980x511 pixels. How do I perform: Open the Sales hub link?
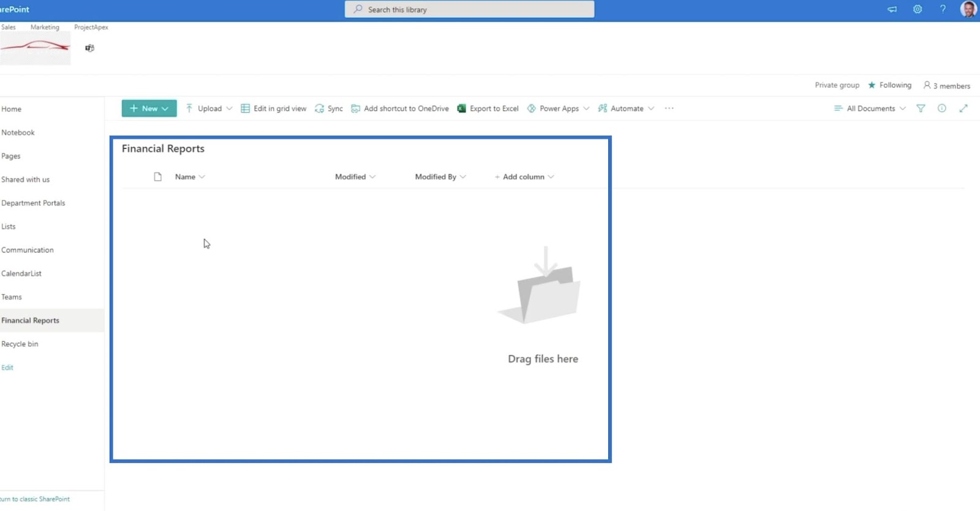(9, 27)
